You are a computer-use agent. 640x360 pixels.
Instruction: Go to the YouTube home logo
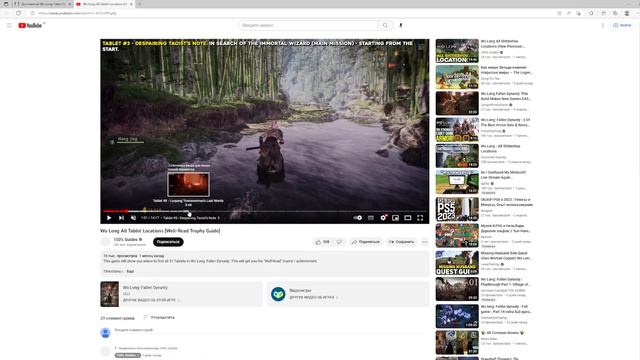31,25
